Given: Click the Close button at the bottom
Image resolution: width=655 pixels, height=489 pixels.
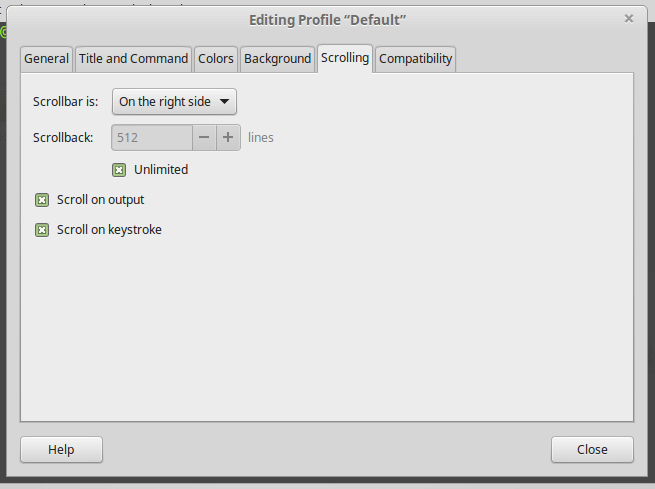Looking at the screenshot, I should point(592,449).
